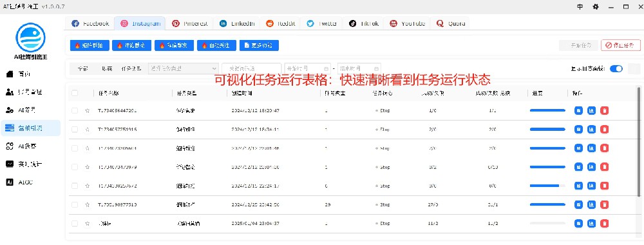Open the start time date picker

click(307, 68)
